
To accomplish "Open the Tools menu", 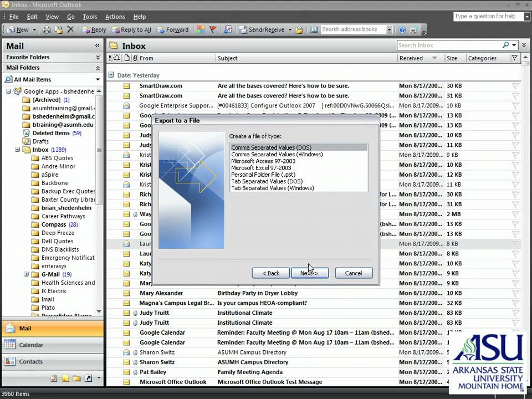I will (x=90, y=17).
